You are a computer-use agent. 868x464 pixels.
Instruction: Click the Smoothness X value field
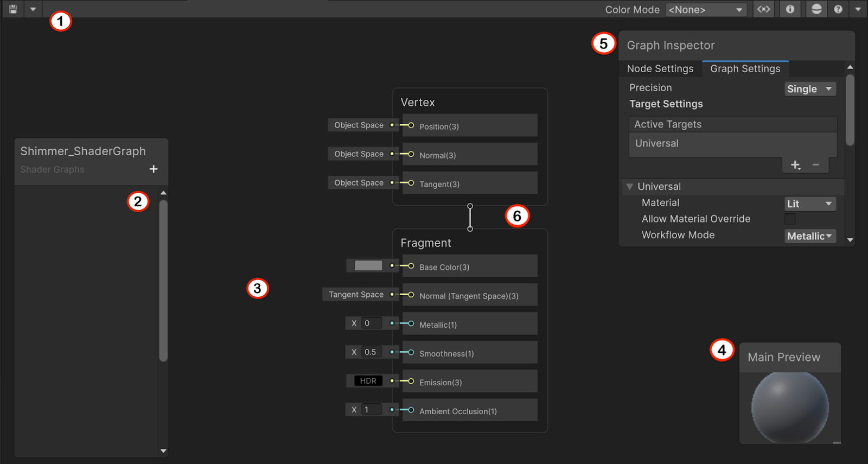371,352
